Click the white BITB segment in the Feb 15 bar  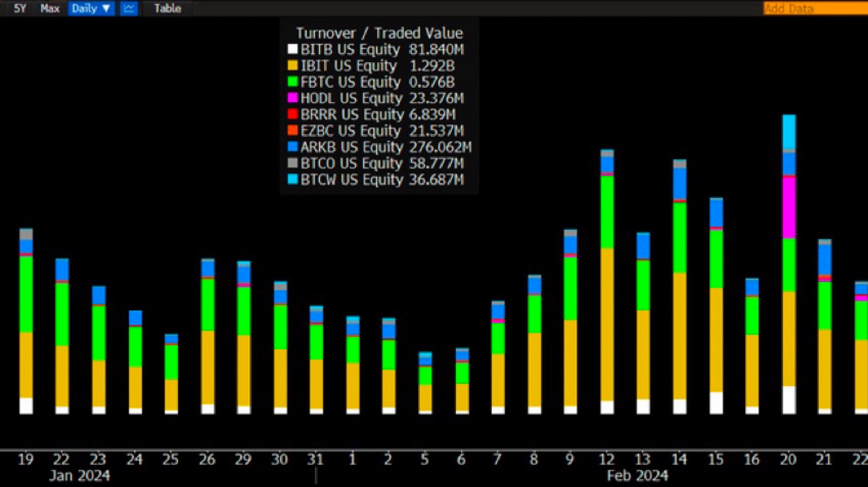pos(716,403)
